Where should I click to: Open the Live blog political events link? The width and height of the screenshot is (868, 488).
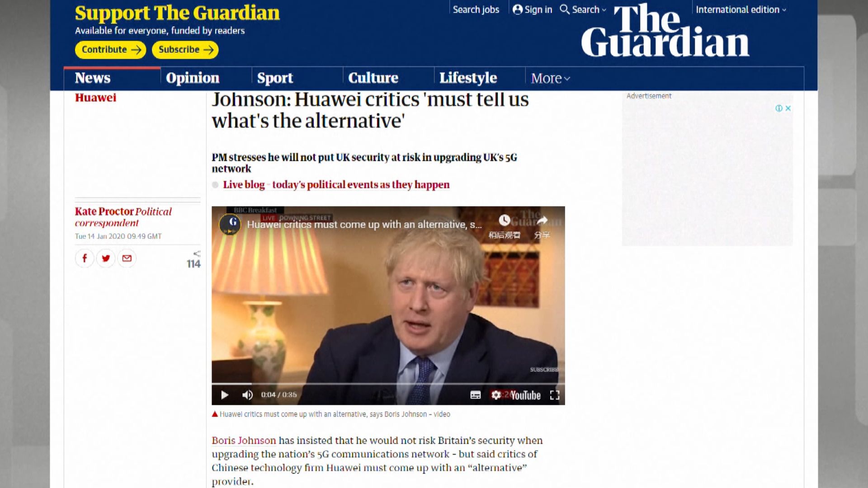pos(336,185)
